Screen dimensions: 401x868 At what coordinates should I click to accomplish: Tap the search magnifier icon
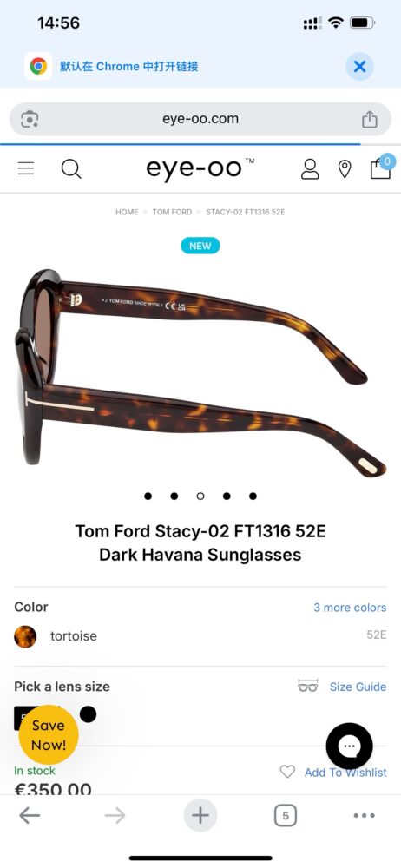coord(71,169)
